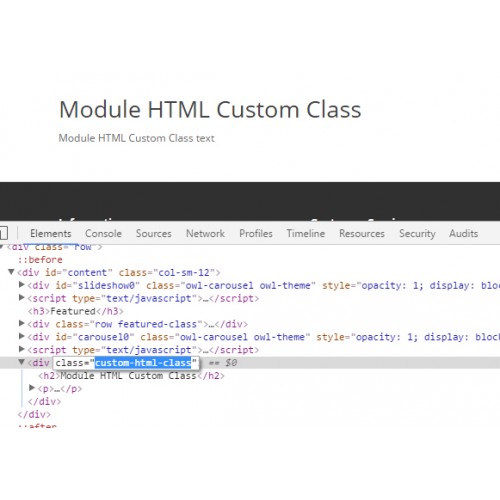Image resolution: width=500 pixels, height=500 pixels.
Task: Open the Profiles tab
Action: [256, 233]
